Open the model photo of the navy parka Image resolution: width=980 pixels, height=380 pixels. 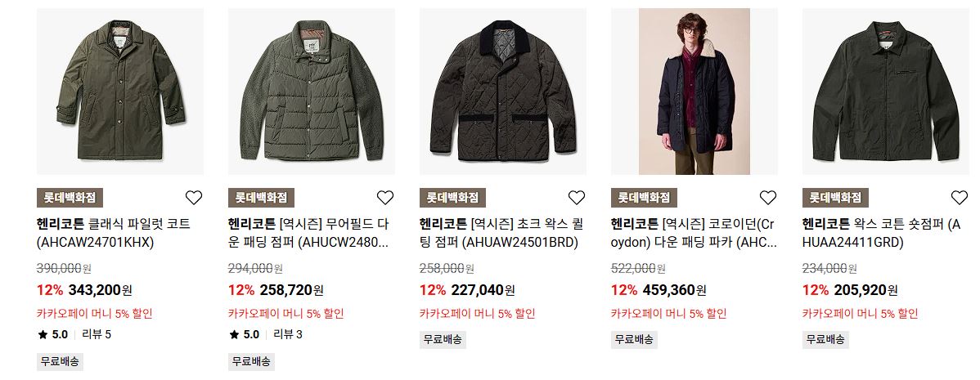coord(695,91)
